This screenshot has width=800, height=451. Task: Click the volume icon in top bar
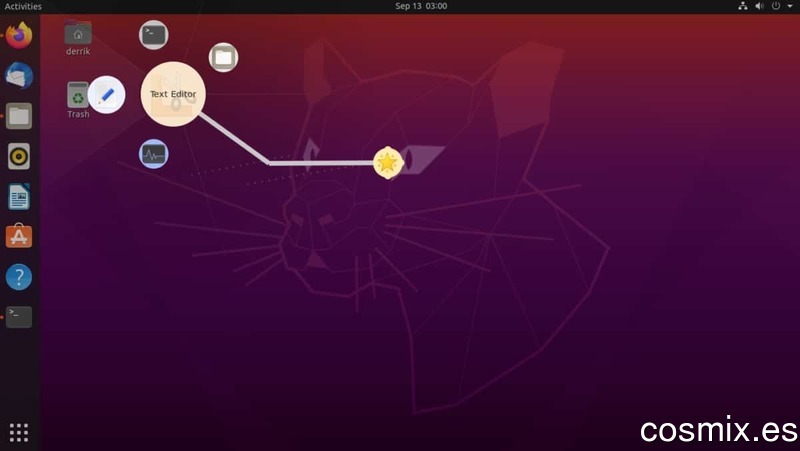(760, 6)
